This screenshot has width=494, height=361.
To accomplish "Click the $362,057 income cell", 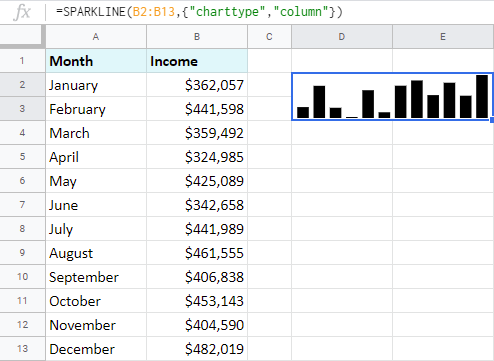I will (x=197, y=85).
